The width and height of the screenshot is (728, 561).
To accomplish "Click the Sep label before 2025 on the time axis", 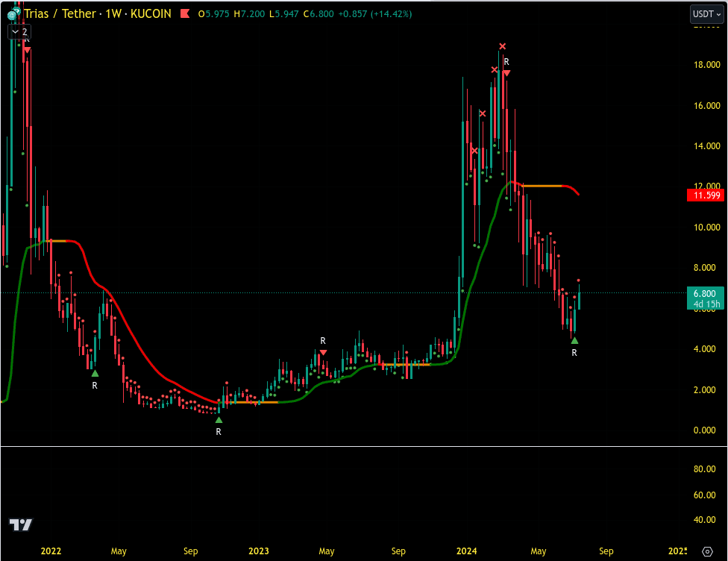I will tap(606, 551).
